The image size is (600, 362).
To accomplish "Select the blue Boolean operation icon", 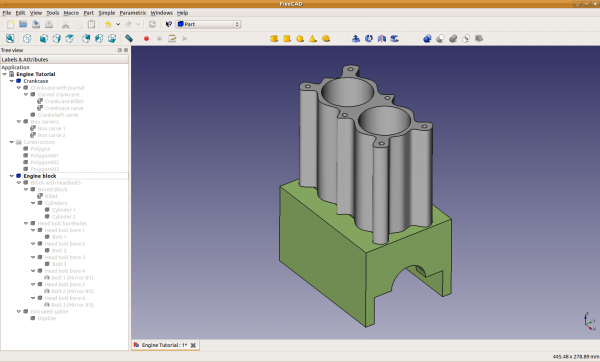I will (x=427, y=38).
